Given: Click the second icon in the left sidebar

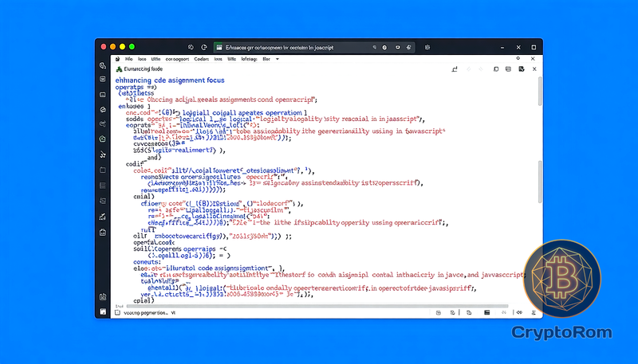Looking at the screenshot, I should [x=103, y=80].
